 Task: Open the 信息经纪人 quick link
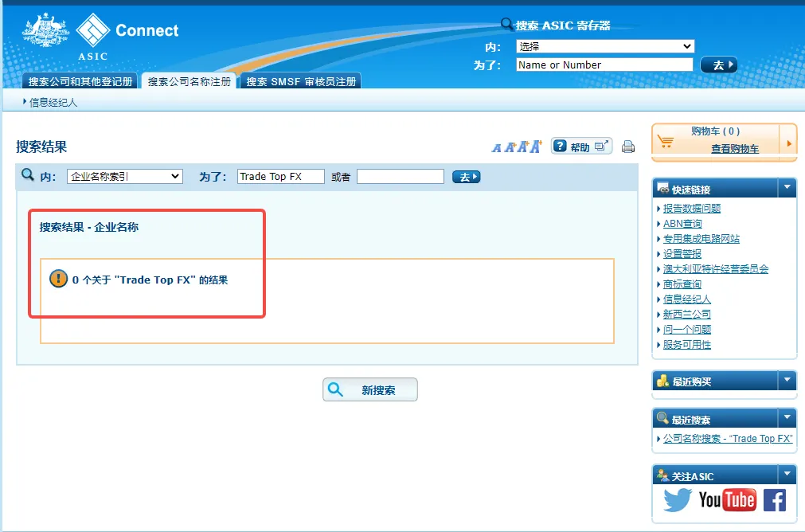687,299
